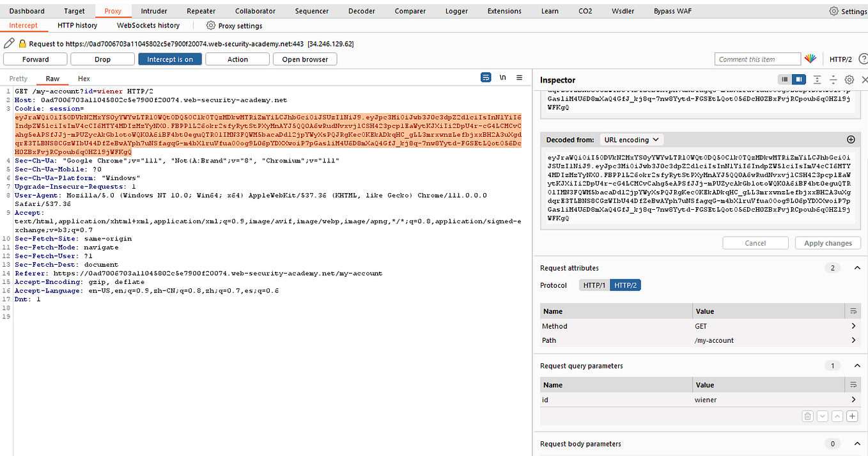Collapse all Inspector sections icon
868x456 pixels.
point(833,79)
